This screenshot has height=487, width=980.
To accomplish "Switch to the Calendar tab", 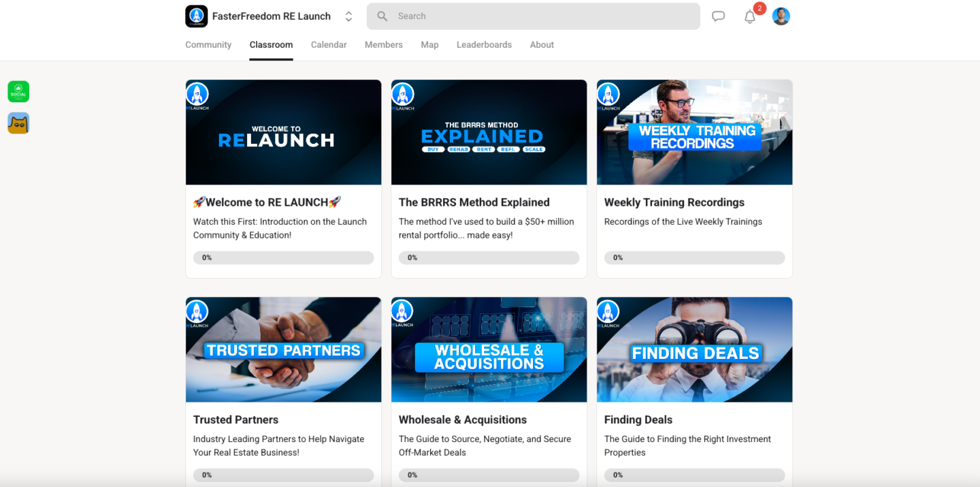I will [x=329, y=45].
